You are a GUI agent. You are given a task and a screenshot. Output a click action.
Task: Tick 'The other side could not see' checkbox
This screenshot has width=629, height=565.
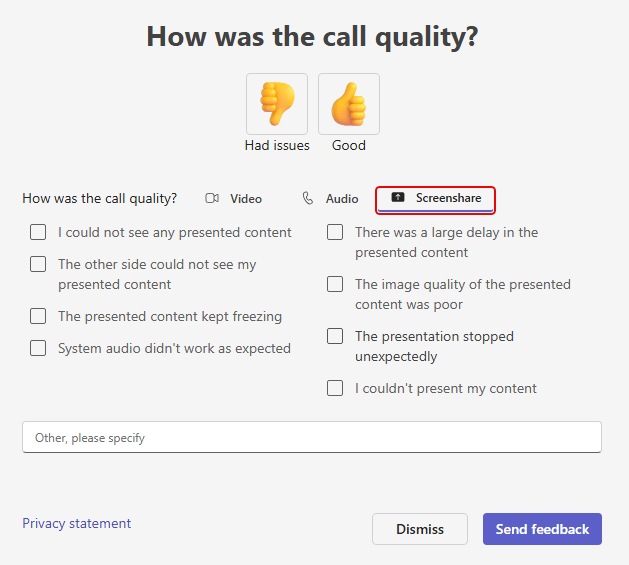(38, 264)
